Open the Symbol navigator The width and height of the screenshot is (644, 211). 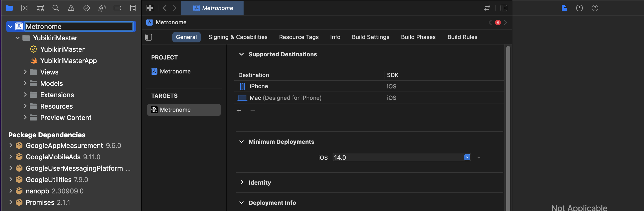(x=40, y=8)
